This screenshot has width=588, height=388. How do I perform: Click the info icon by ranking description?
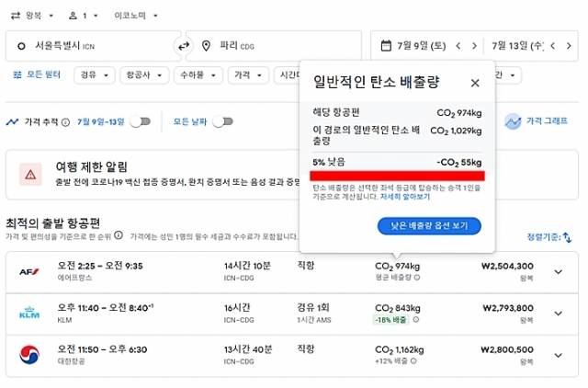(119, 235)
